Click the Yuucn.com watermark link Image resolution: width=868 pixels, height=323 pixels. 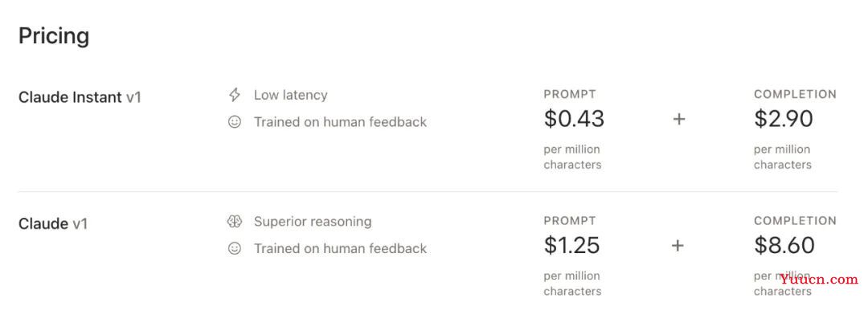tap(819, 280)
